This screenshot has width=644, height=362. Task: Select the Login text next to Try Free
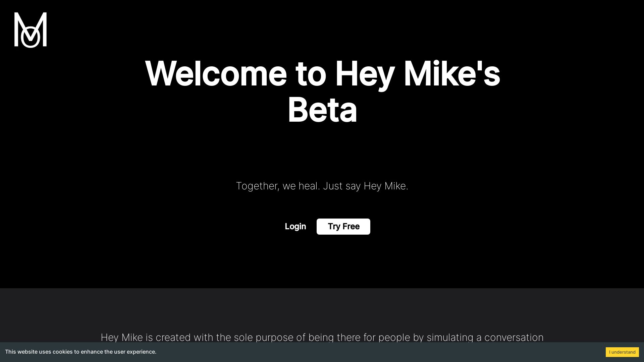pyautogui.click(x=295, y=226)
